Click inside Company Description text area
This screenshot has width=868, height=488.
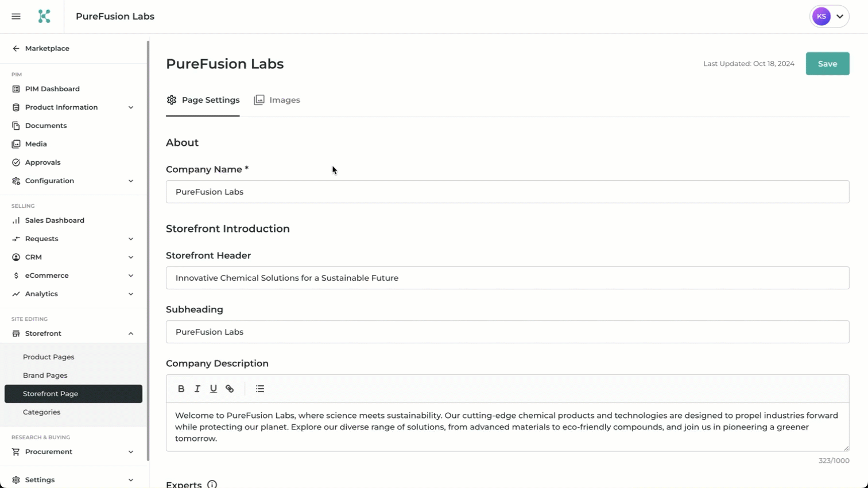(507, 427)
